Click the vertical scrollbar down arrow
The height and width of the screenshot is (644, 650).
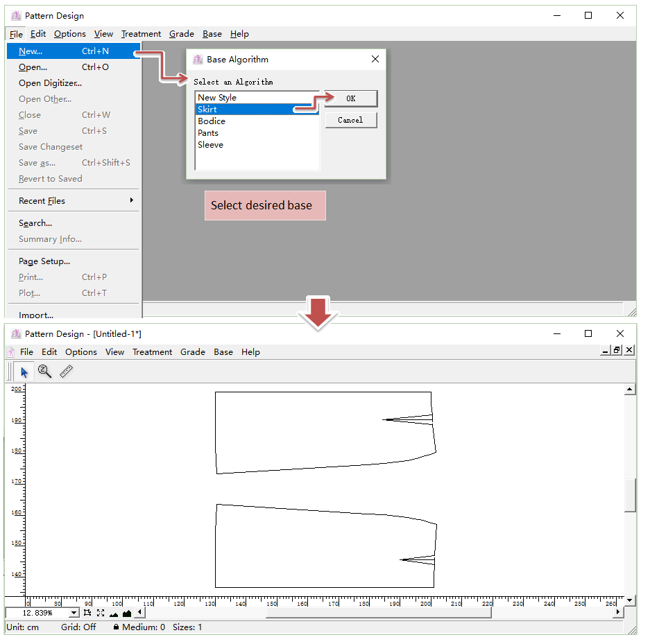pyautogui.click(x=630, y=600)
